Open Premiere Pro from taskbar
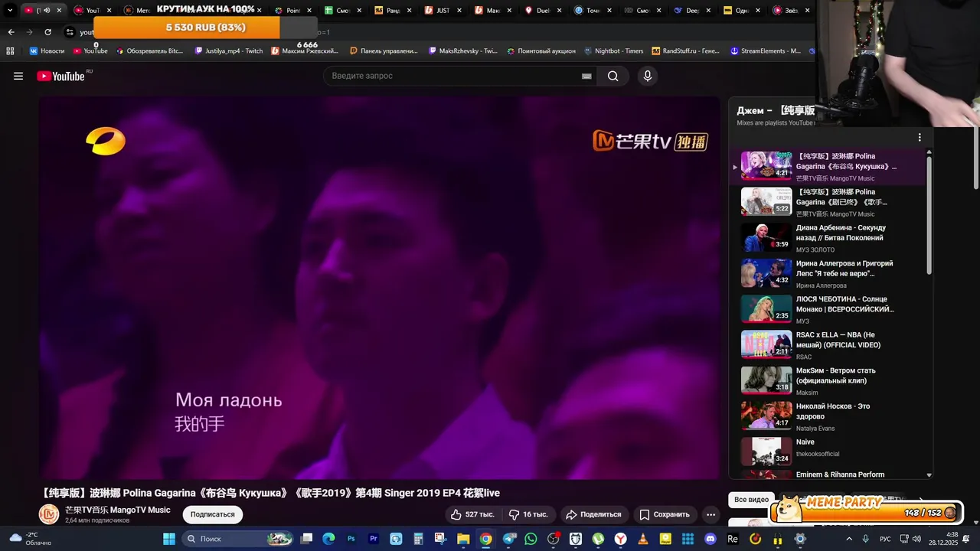The image size is (980, 551). point(374,539)
